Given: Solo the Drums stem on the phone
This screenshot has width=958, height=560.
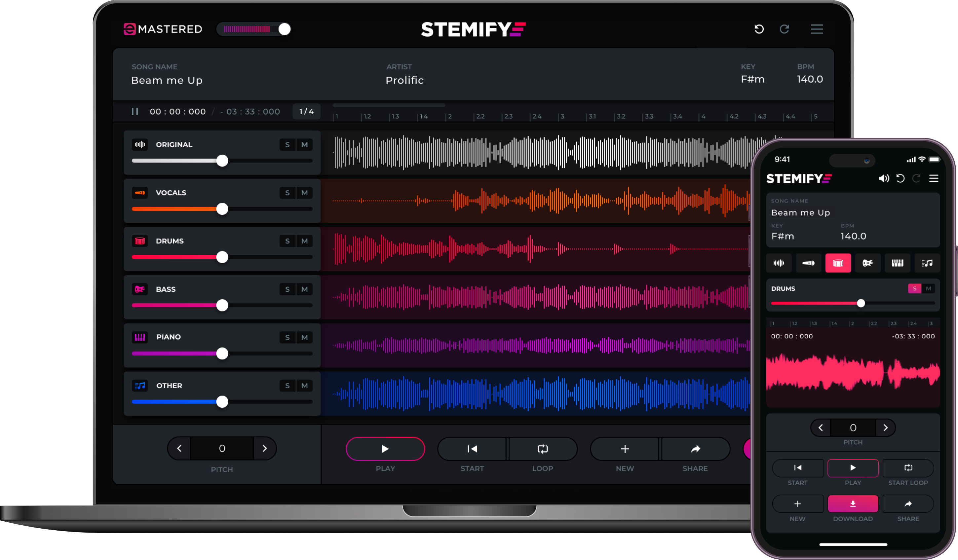Looking at the screenshot, I should click(915, 288).
